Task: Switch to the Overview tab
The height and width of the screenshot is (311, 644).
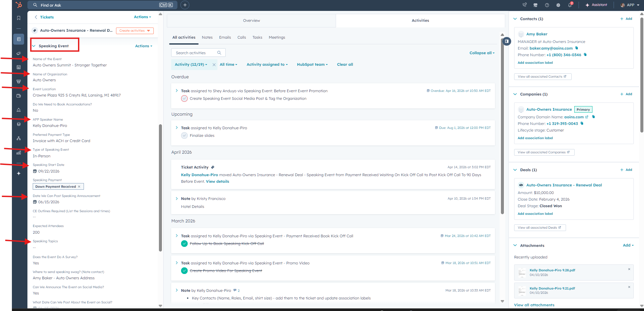Action: click(x=251, y=20)
